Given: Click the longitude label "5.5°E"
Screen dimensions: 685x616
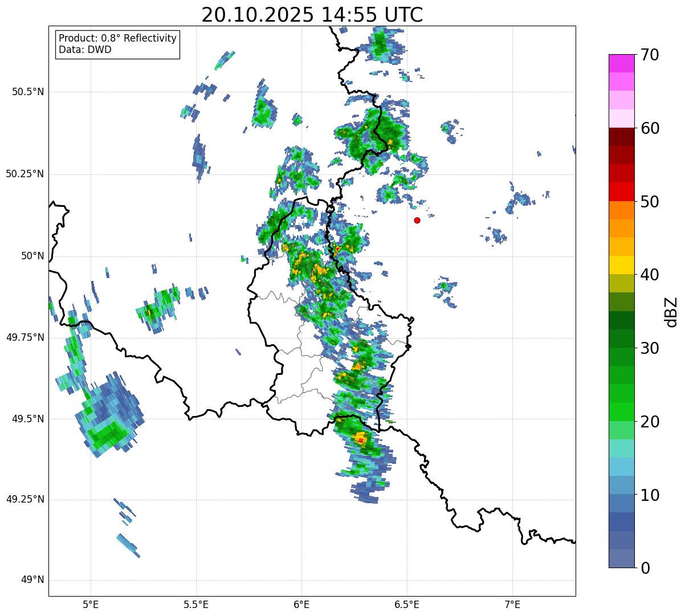Looking at the screenshot, I should tap(196, 604).
